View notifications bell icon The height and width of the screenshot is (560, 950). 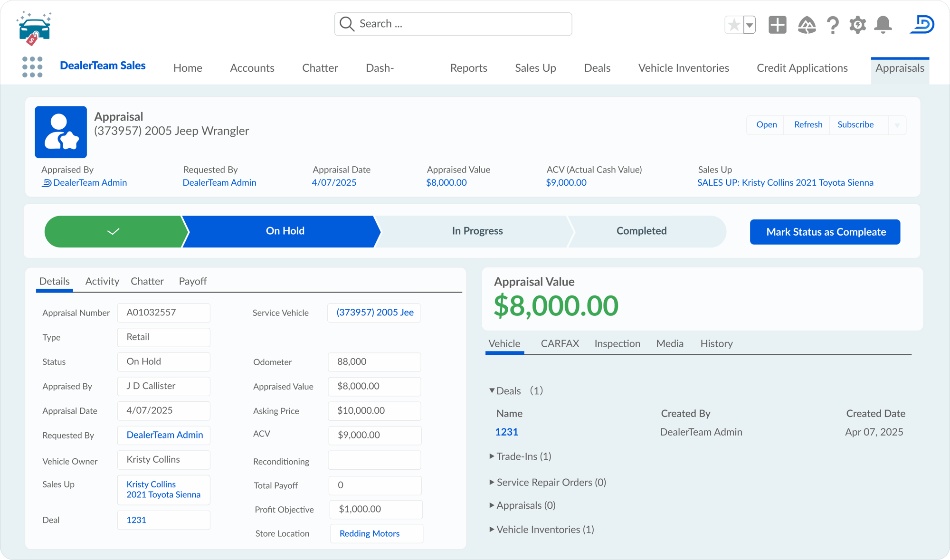pos(883,25)
